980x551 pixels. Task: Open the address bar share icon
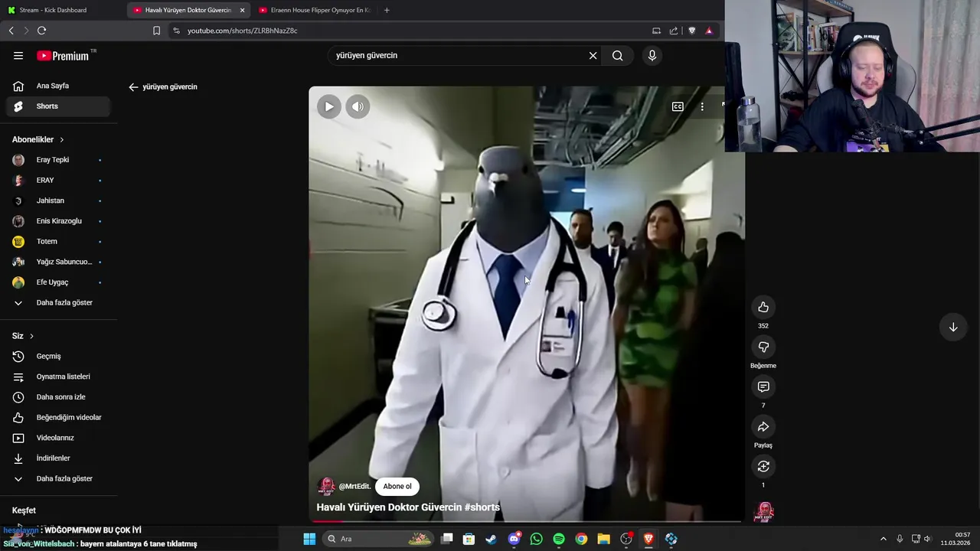pyautogui.click(x=674, y=31)
